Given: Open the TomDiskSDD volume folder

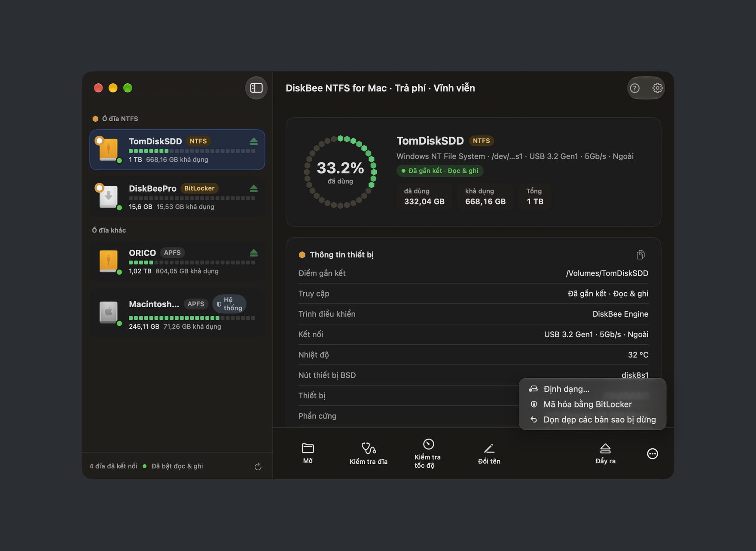Looking at the screenshot, I should [308, 453].
